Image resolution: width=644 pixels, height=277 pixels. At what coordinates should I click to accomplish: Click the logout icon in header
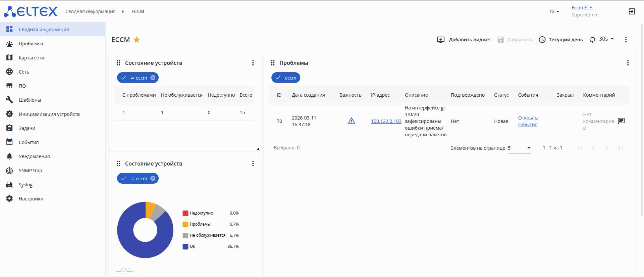[x=632, y=11]
